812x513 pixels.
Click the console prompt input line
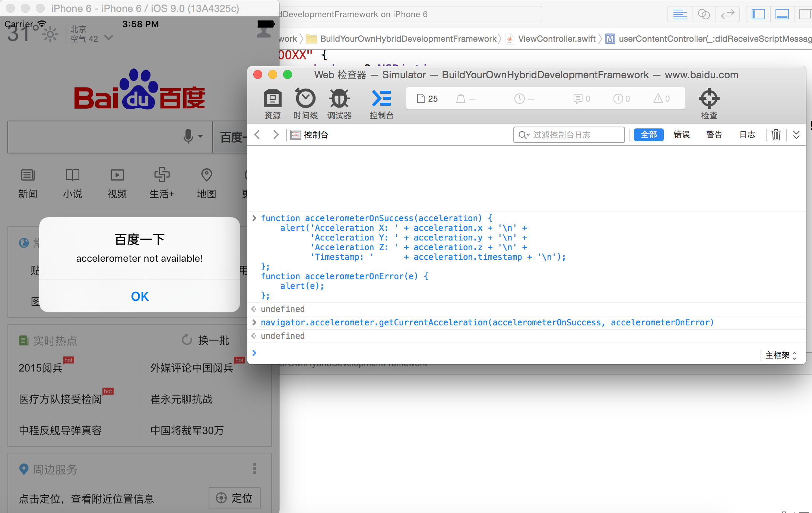pyautogui.click(x=507, y=353)
